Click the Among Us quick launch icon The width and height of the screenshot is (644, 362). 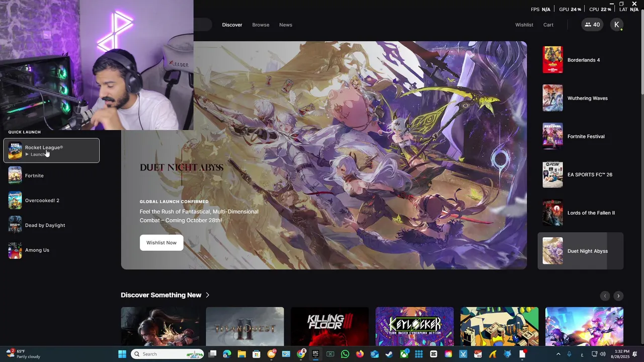[x=15, y=250]
